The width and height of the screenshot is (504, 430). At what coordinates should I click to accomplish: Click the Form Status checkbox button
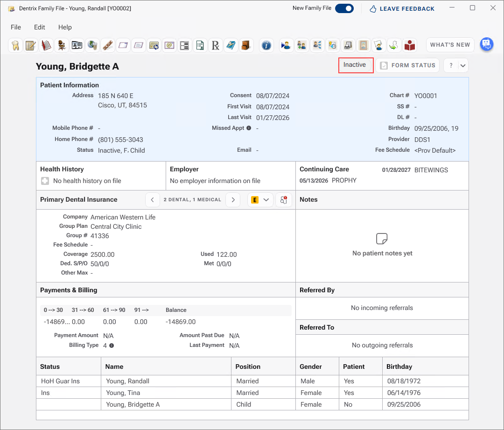point(407,65)
